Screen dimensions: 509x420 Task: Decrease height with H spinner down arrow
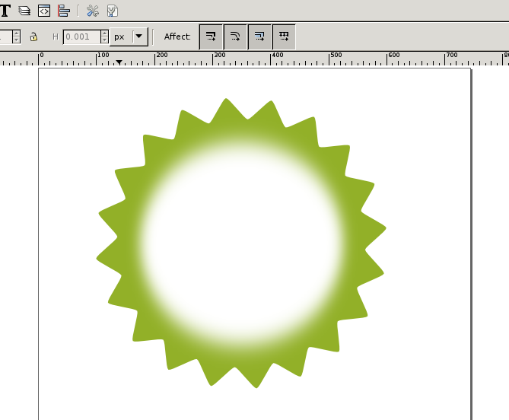click(104, 40)
